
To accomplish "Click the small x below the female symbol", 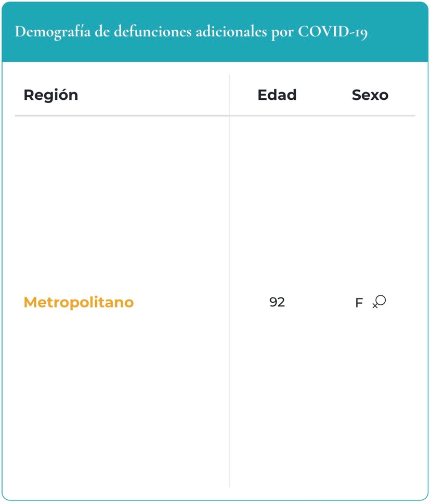I will [375, 306].
